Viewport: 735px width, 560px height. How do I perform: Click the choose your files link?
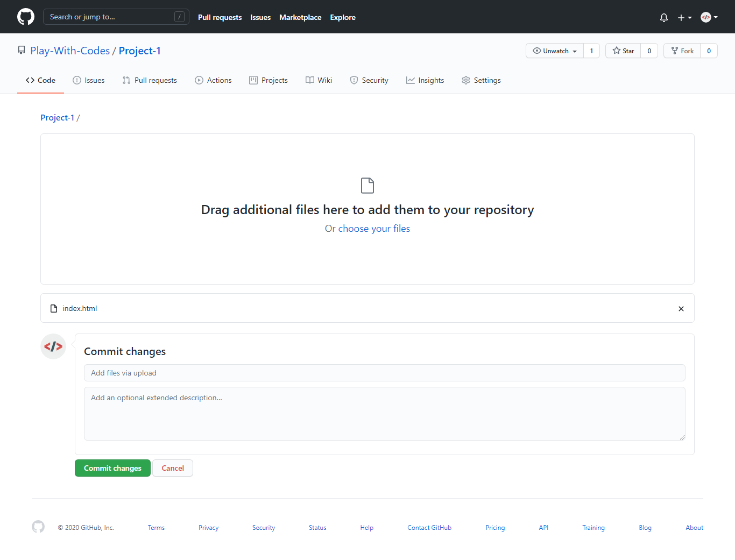(x=374, y=229)
